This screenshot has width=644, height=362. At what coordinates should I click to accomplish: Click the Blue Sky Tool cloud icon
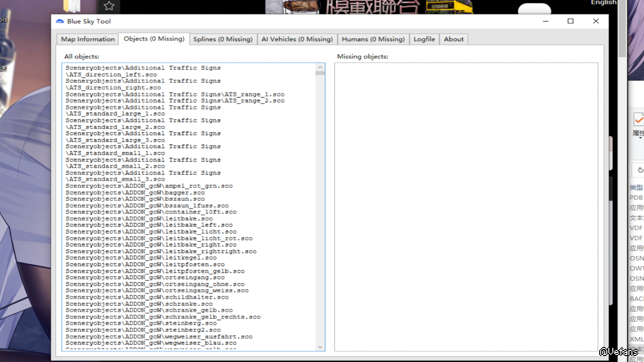click(60, 22)
